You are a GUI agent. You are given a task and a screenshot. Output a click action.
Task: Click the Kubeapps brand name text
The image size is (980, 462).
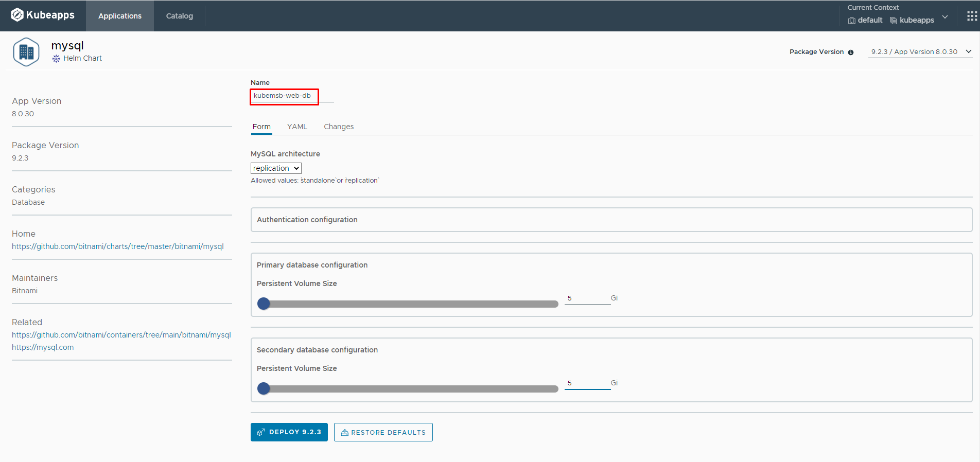[x=50, y=15]
